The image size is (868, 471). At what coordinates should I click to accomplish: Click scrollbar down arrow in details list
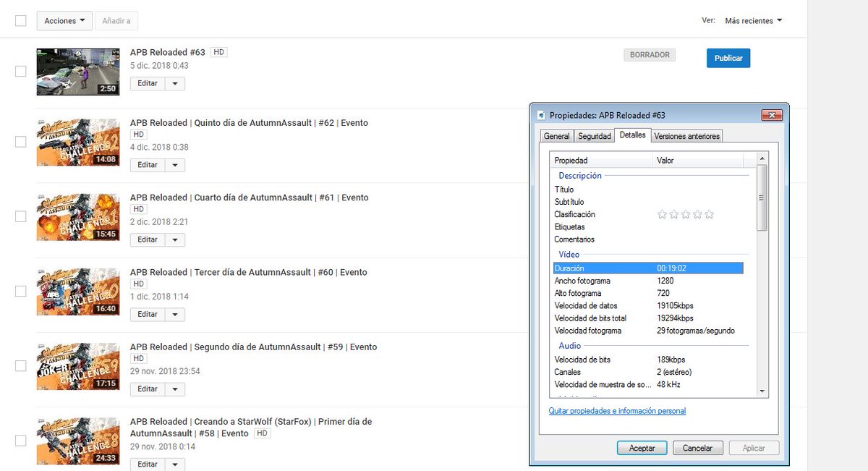762,391
